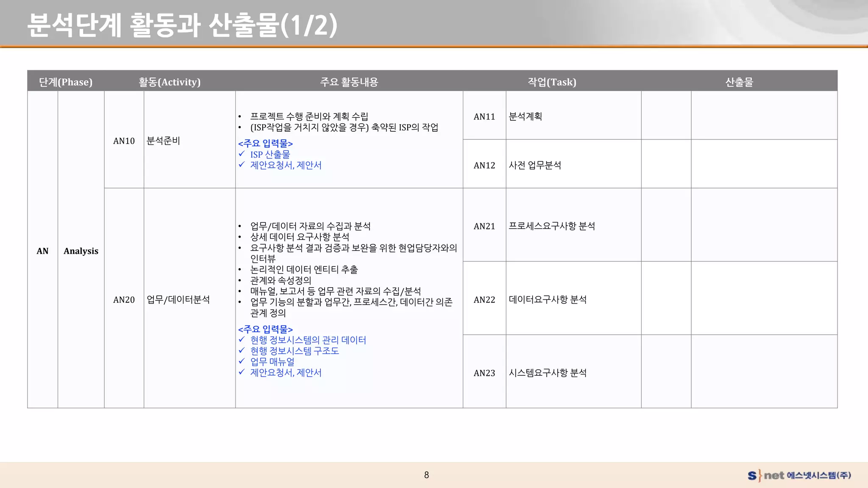Click the AN22 task code
This screenshot has width=868, height=488.
484,299
